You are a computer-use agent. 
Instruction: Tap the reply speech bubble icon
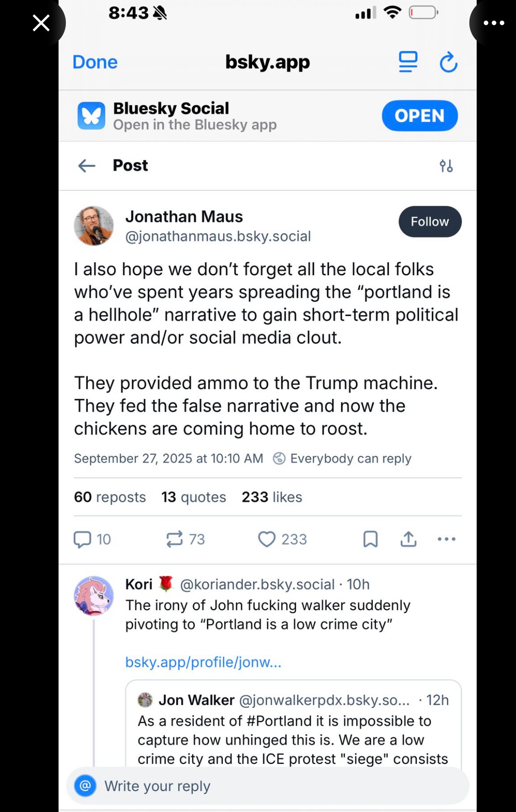click(83, 539)
